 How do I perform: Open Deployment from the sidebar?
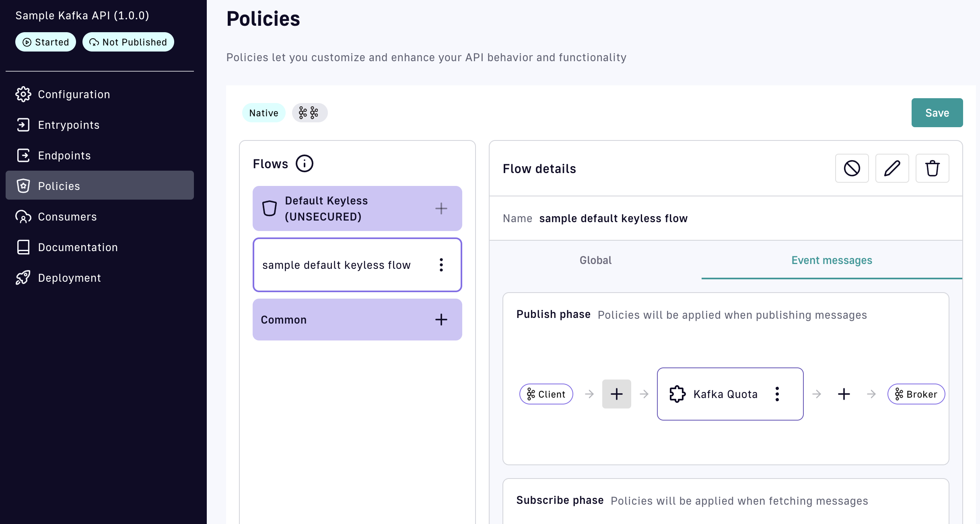(69, 278)
